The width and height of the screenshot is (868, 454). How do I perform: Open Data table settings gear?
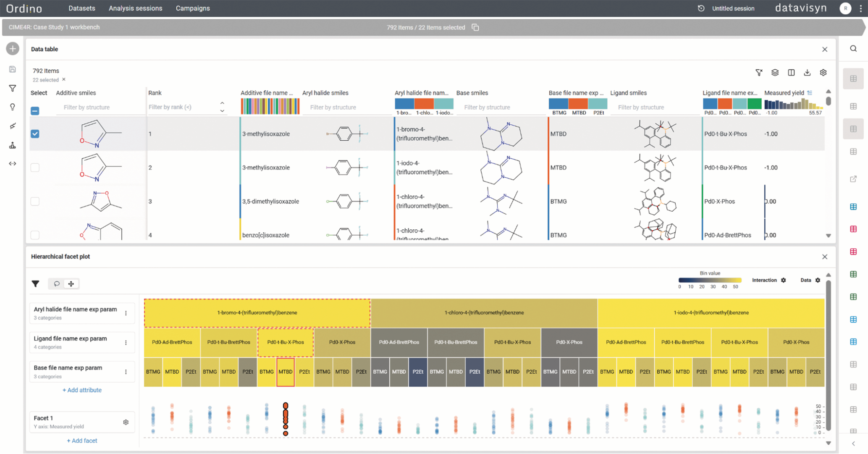click(x=823, y=73)
